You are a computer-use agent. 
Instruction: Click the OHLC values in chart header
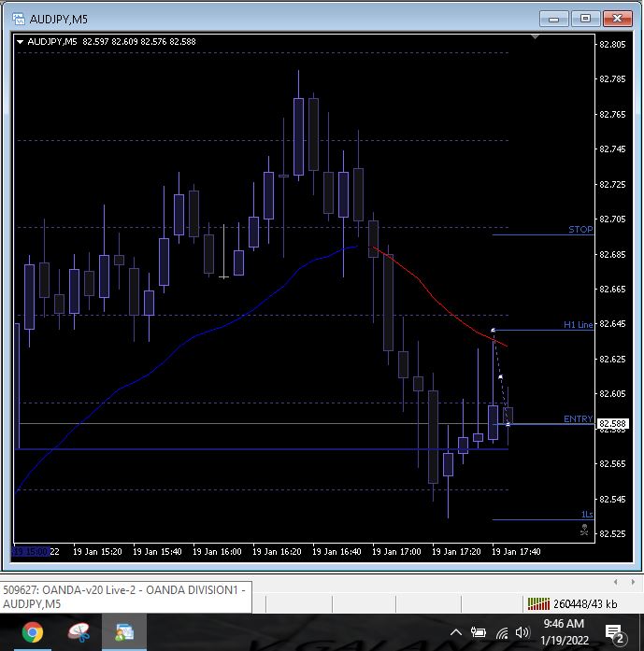coord(139,42)
